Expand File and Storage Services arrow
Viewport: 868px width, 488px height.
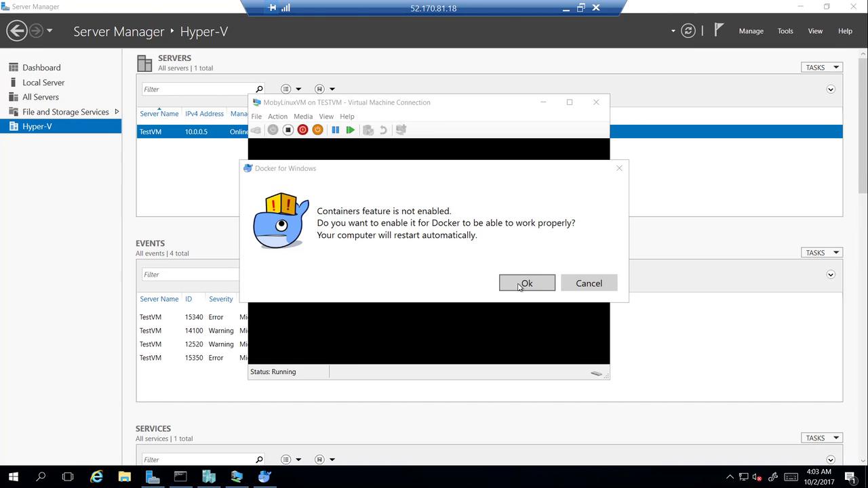117,112
